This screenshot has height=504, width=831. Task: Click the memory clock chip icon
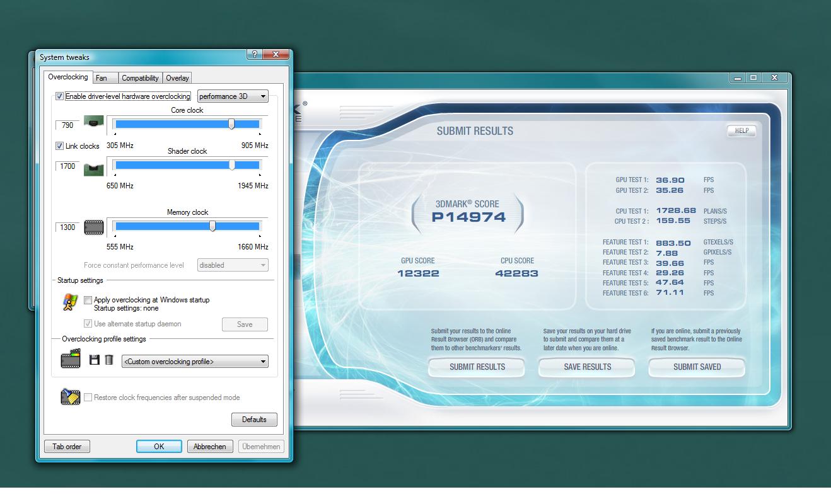click(94, 227)
